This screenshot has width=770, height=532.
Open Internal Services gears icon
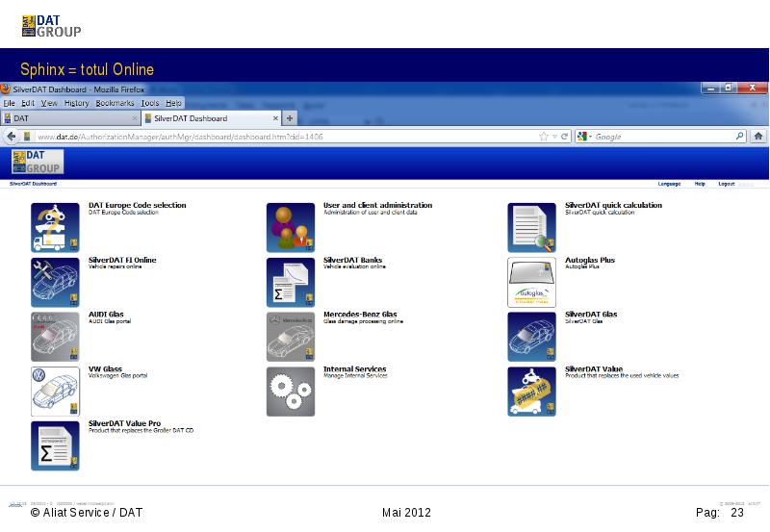click(291, 392)
